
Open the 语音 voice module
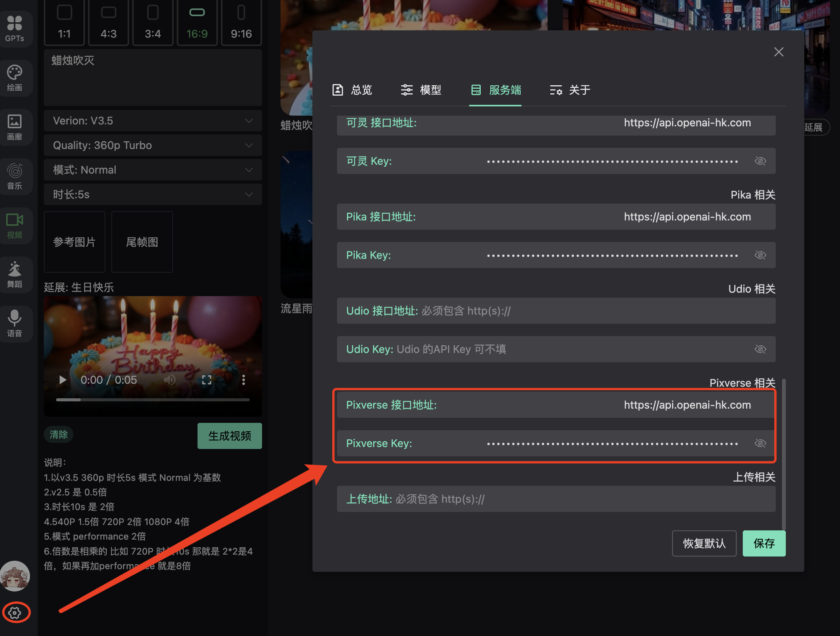[16, 324]
